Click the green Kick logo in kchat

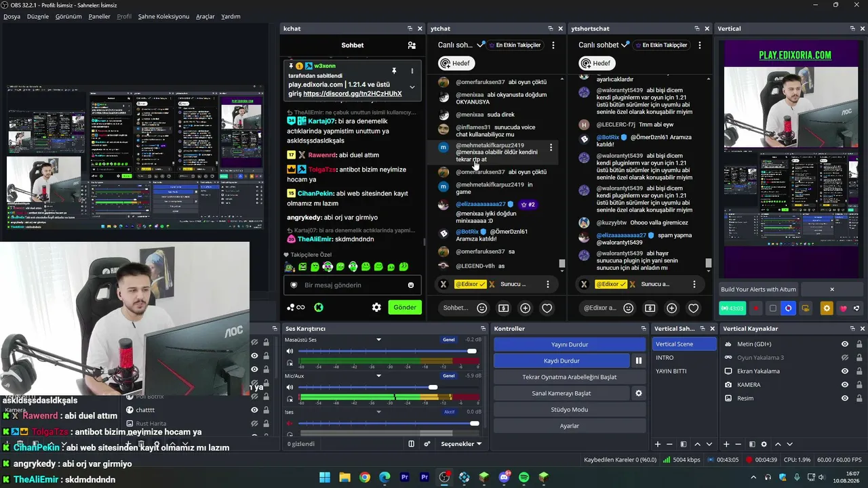click(x=319, y=307)
